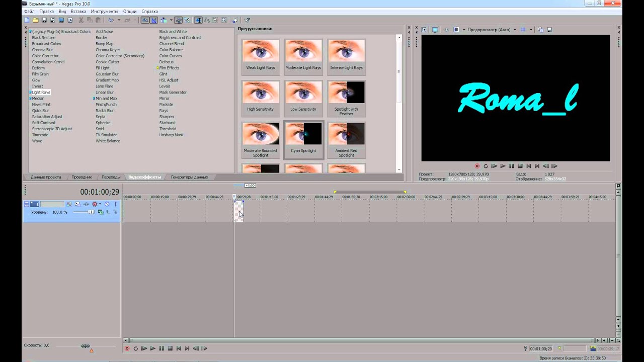Image resolution: width=644 pixels, height=362 pixels.
Task: Open Вставка menu
Action: click(x=78, y=11)
